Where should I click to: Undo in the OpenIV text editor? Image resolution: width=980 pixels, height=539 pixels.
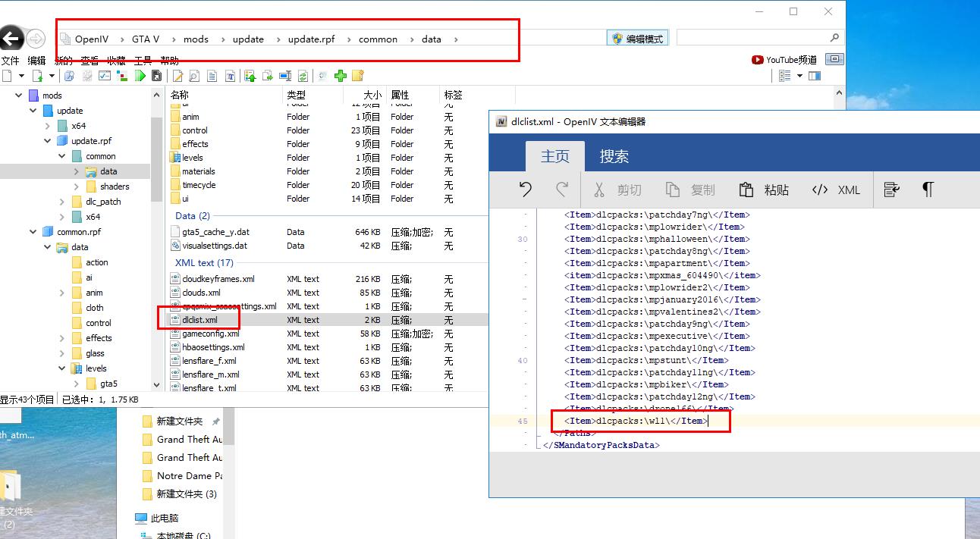pos(526,190)
